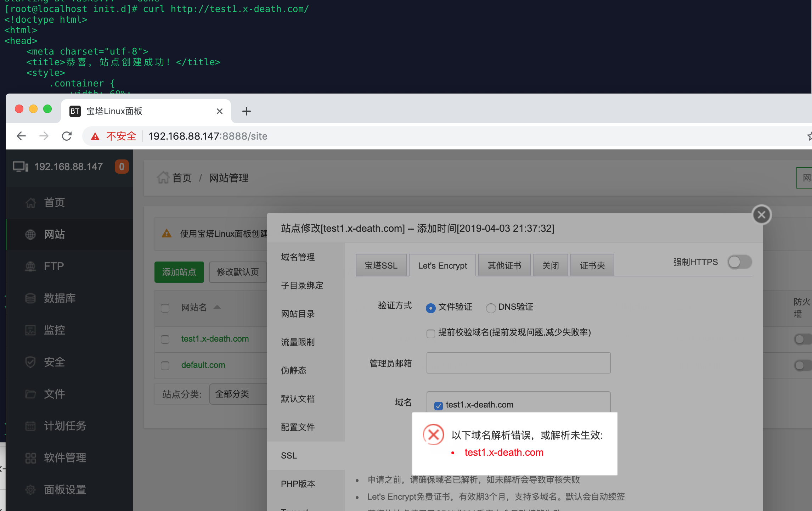Open 首页 in the sidebar
The height and width of the screenshot is (511, 812).
click(69, 203)
